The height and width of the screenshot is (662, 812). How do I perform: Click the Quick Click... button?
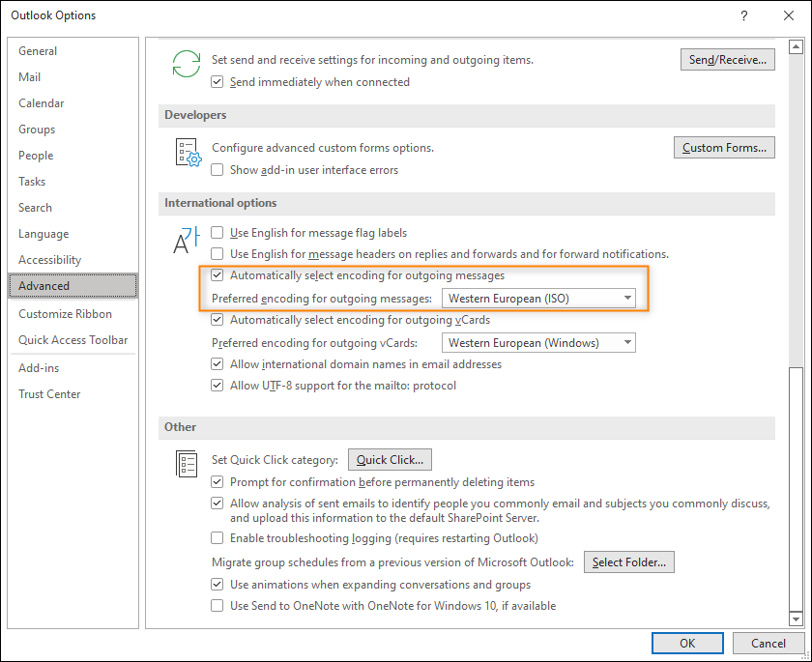tap(390, 460)
